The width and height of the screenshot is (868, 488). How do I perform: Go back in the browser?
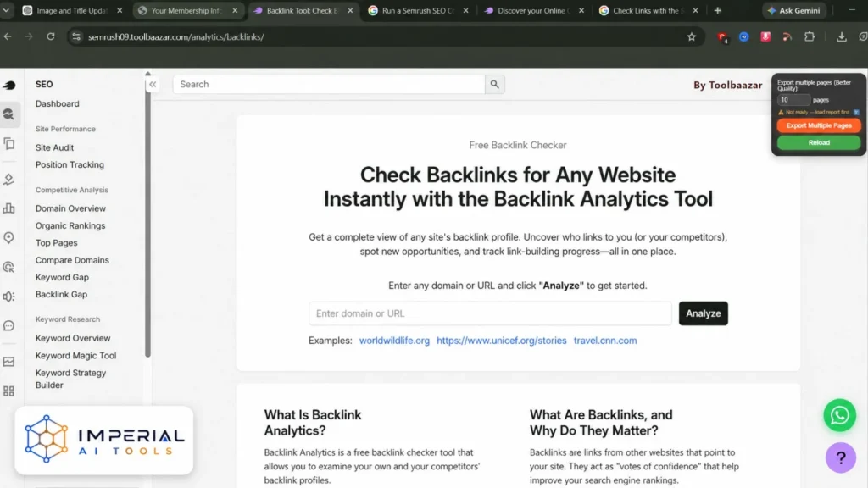tap(8, 36)
